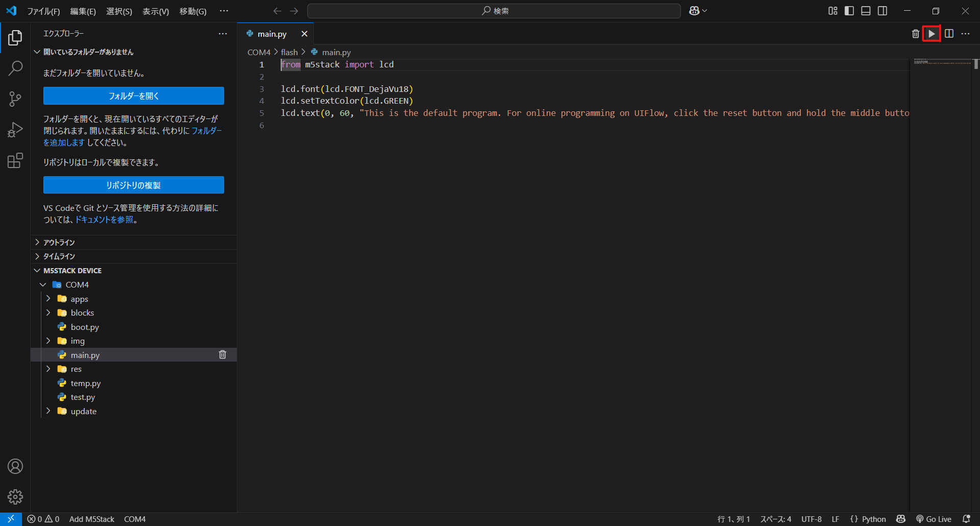Click the フォルダーを開く button
The image size is (980, 526).
click(x=133, y=95)
